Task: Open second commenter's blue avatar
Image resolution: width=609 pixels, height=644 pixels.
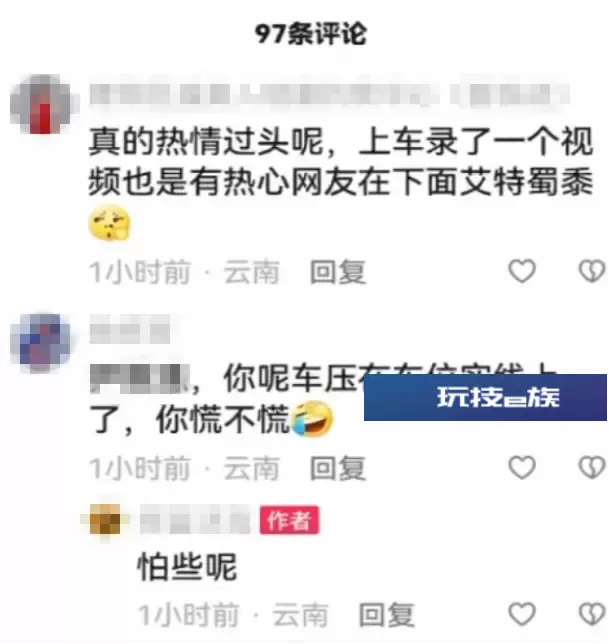Action: pos(41,342)
